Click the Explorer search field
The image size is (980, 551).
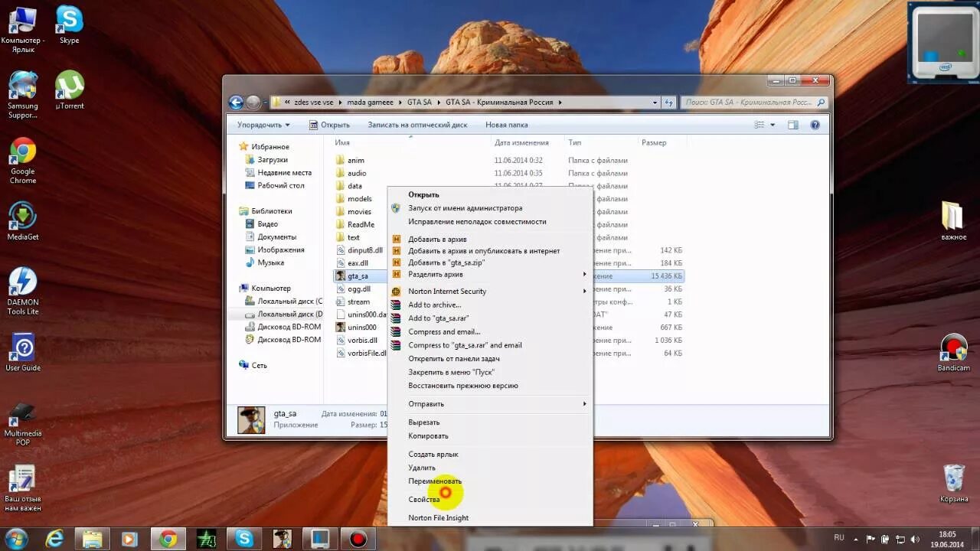click(x=754, y=102)
